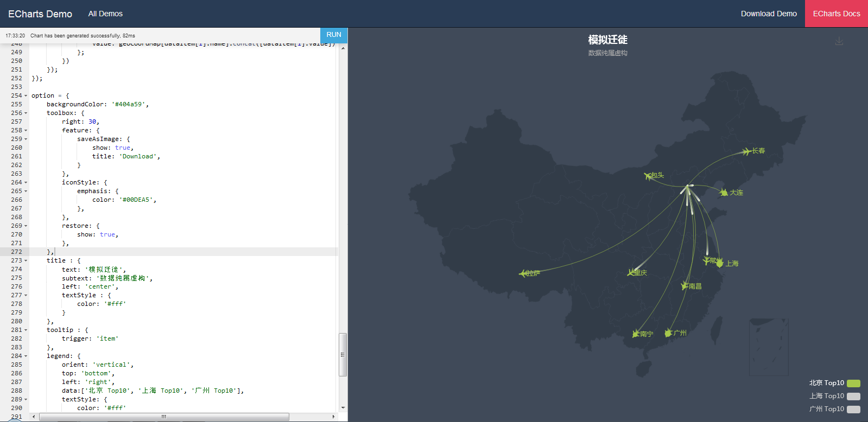The width and height of the screenshot is (868, 422).
Task: Place the cursor on line 272
Action: click(x=183, y=252)
